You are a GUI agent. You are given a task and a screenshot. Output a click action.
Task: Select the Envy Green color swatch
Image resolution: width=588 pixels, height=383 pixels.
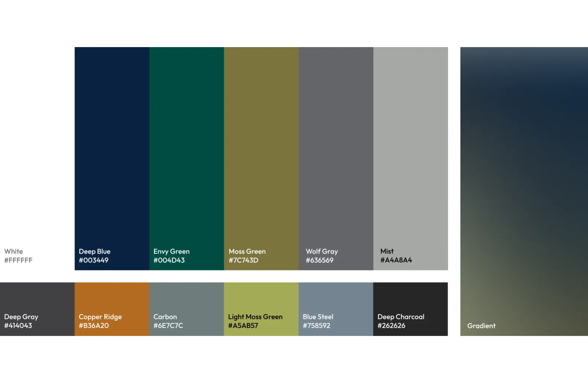[186, 147]
